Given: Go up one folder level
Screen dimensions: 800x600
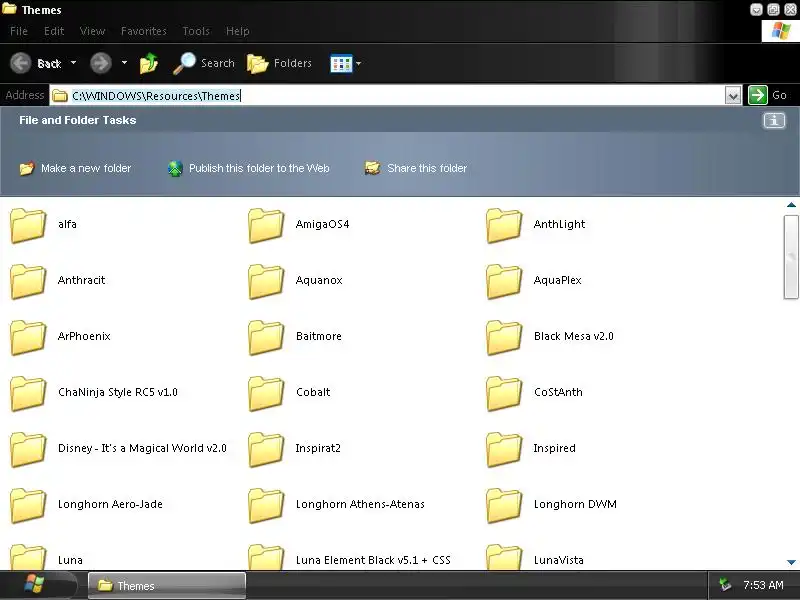Looking at the screenshot, I should (x=148, y=63).
